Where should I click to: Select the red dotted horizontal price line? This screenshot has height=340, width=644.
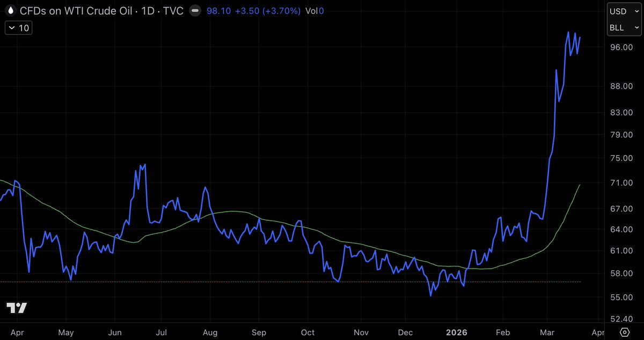(290, 281)
